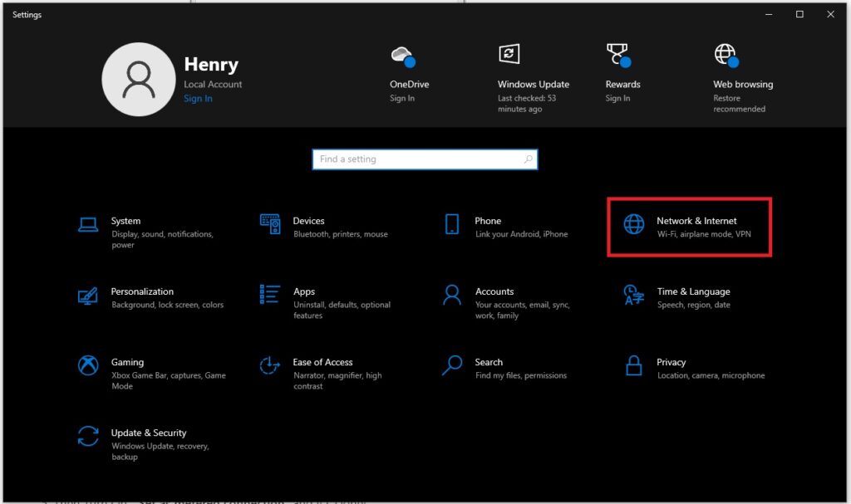Open the Rewards medal icon
Screen dimensions: 851x504
point(618,56)
